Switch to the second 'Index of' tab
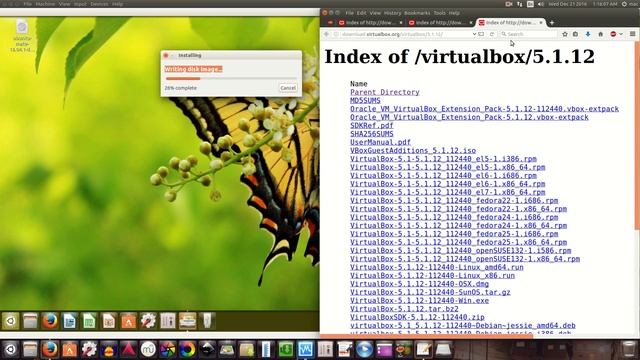 coord(440,23)
